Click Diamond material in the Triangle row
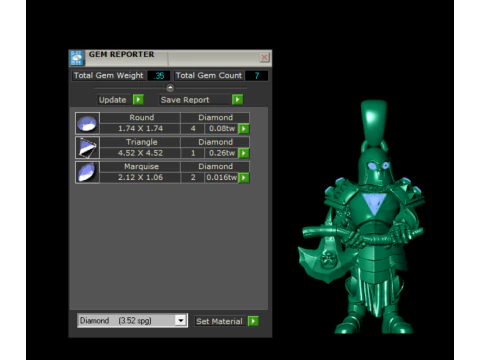This screenshot has width=480, height=360. 215,142
